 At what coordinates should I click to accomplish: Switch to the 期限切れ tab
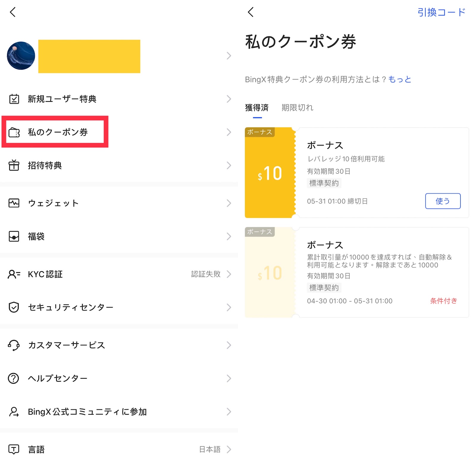[297, 107]
